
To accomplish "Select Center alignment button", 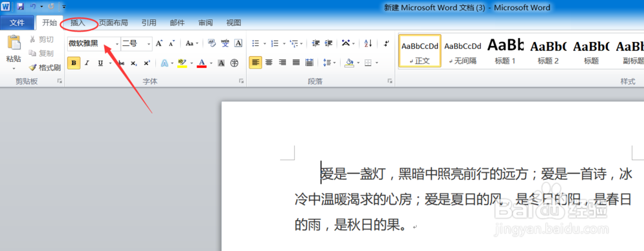I will click(x=269, y=63).
